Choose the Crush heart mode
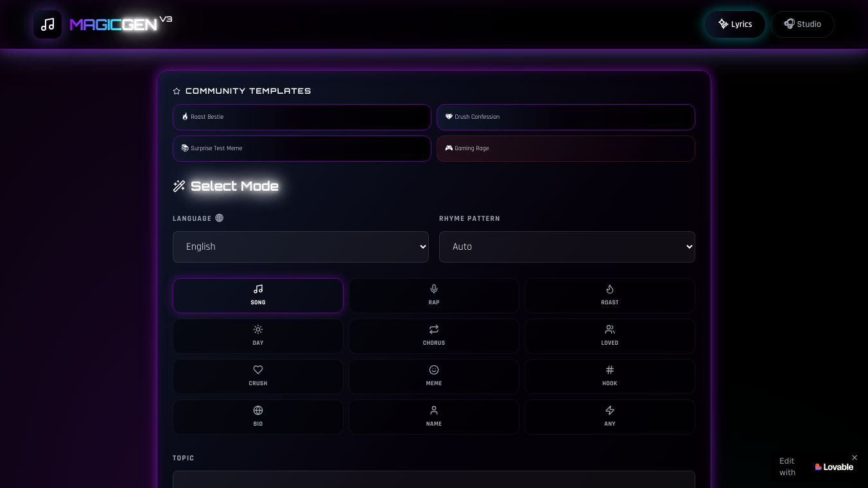This screenshot has height=488, width=868. tap(257, 376)
